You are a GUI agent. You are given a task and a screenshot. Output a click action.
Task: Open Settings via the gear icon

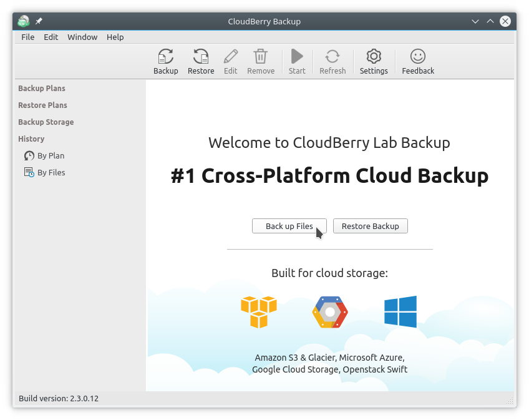(x=374, y=56)
